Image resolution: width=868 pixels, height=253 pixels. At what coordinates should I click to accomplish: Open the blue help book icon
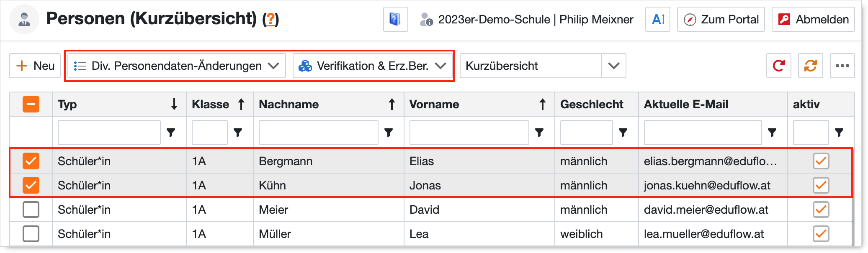(x=395, y=19)
